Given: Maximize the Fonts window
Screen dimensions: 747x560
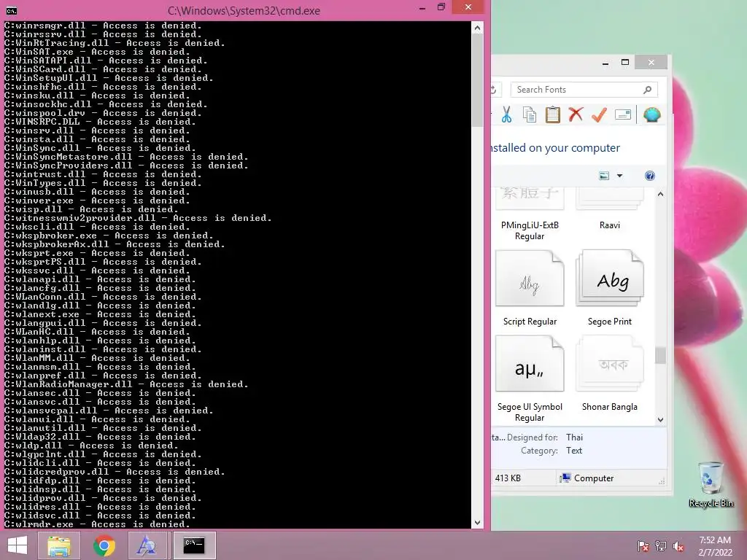Looking at the screenshot, I should pos(625,63).
